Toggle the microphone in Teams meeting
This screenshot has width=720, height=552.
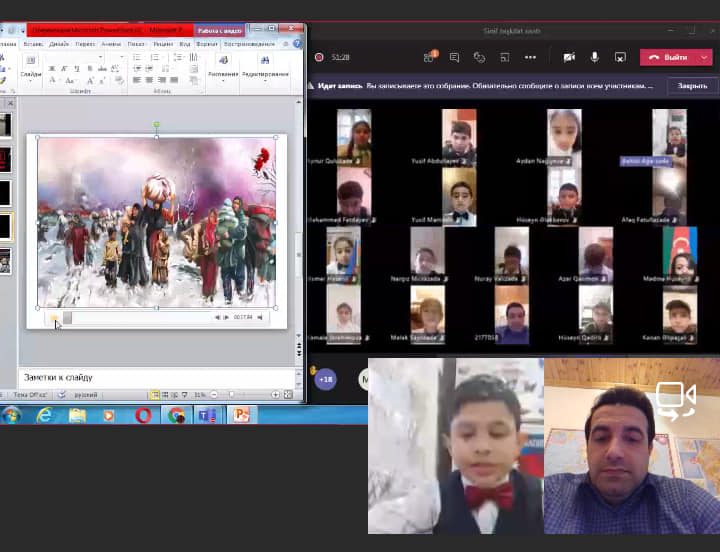[595, 57]
